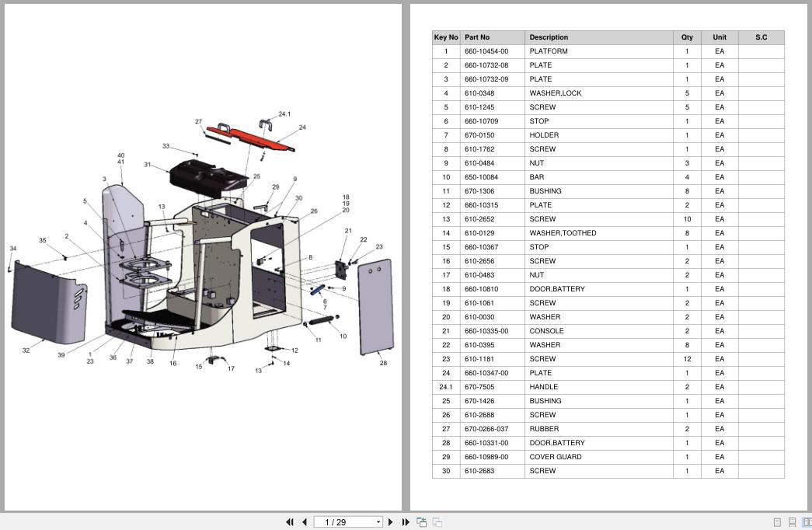Select part number 660-10810
The image size is (812, 530).
coord(481,289)
